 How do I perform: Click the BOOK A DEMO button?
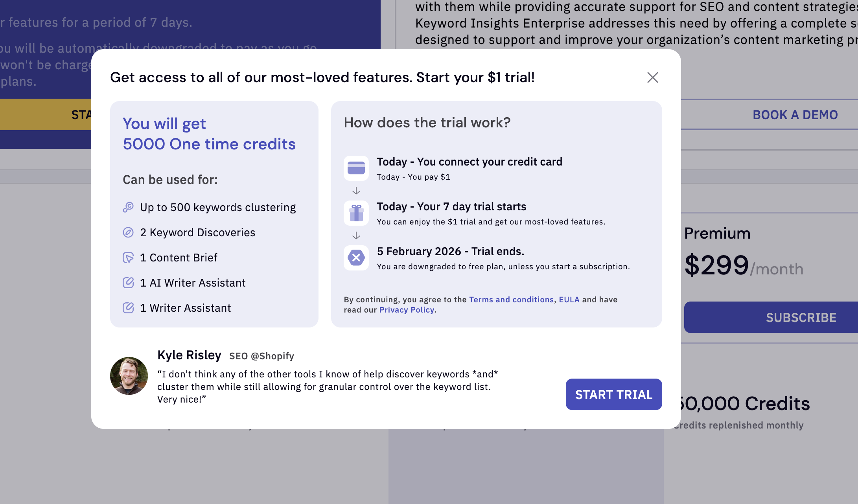[x=795, y=115]
